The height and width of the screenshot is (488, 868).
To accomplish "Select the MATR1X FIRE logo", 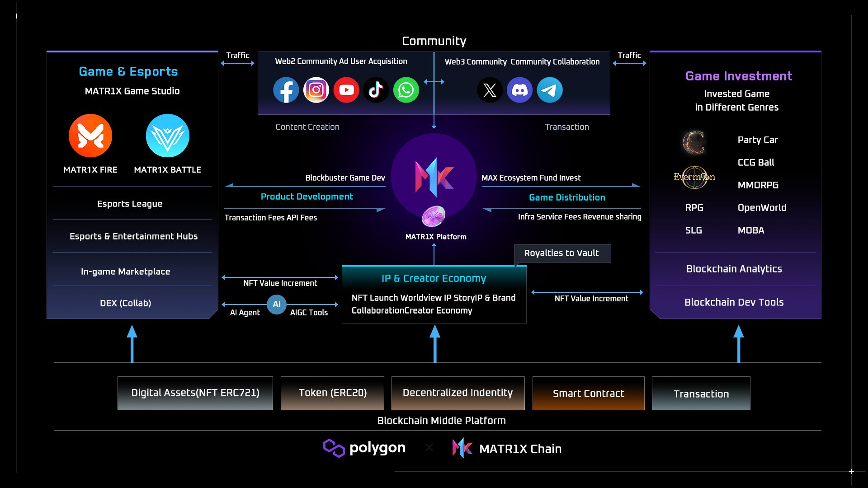I will point(90,136).
